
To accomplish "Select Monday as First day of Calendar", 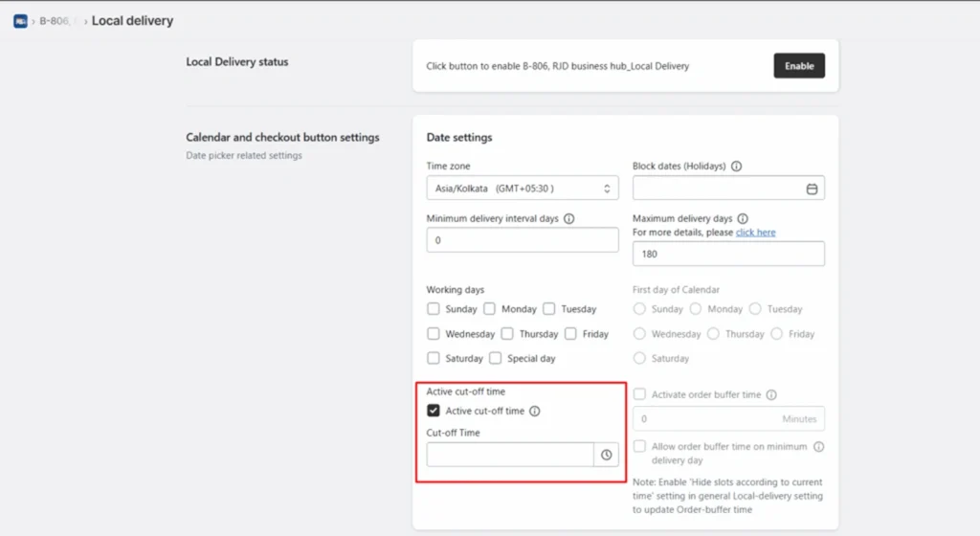I will [696, 309].
